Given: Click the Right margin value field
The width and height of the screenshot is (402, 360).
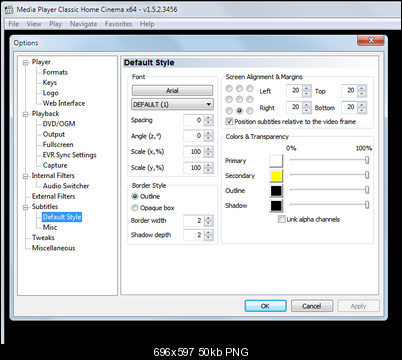Looking at the screenshot, I should (x=295, y=107).
